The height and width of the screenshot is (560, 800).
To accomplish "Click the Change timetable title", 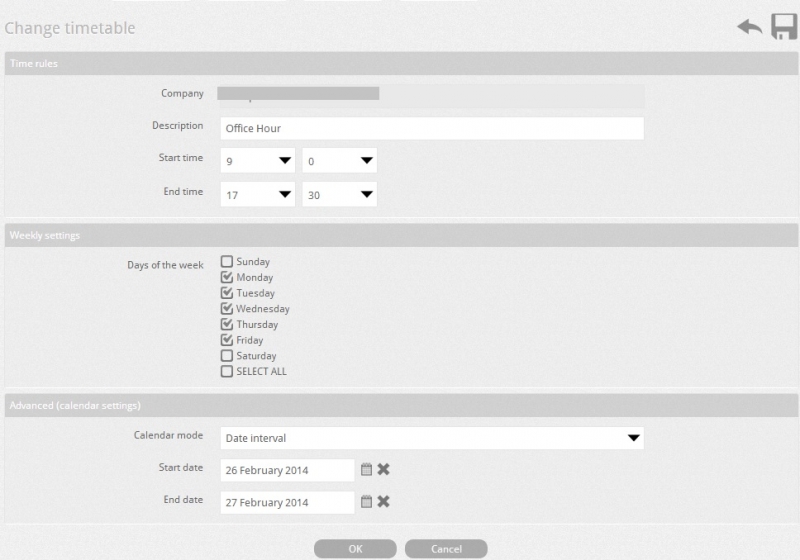I will tap(70, 28).
